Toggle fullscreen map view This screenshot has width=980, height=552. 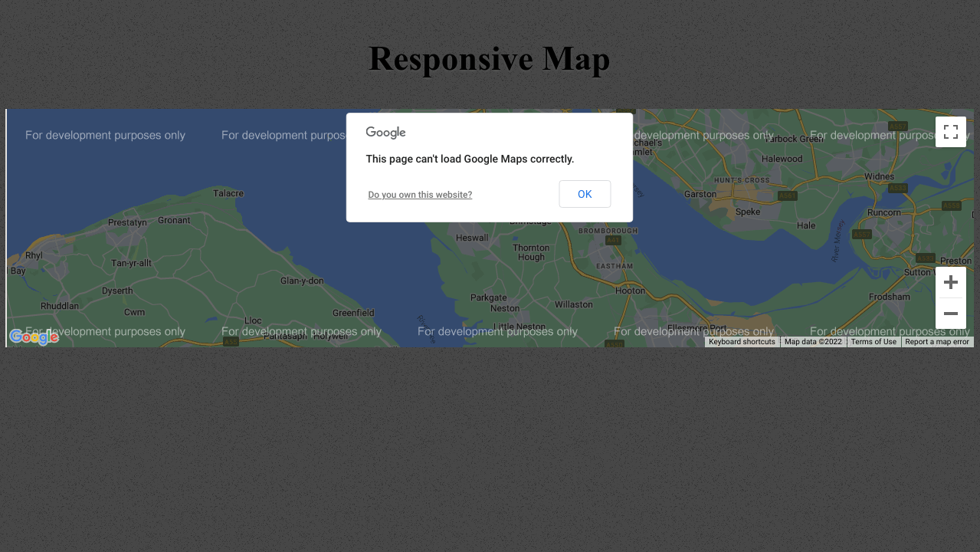point(950,132)
